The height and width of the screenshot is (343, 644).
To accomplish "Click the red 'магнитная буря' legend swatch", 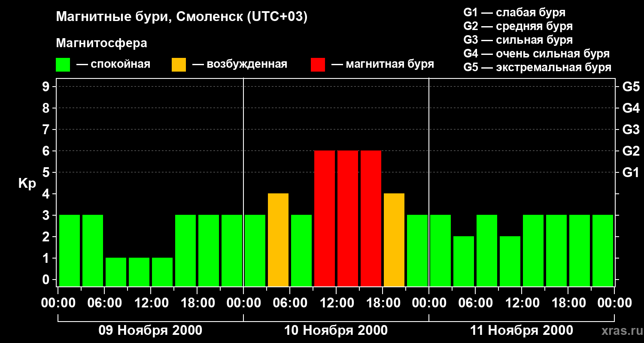I will pyautogui.click(x=318, y=65).
